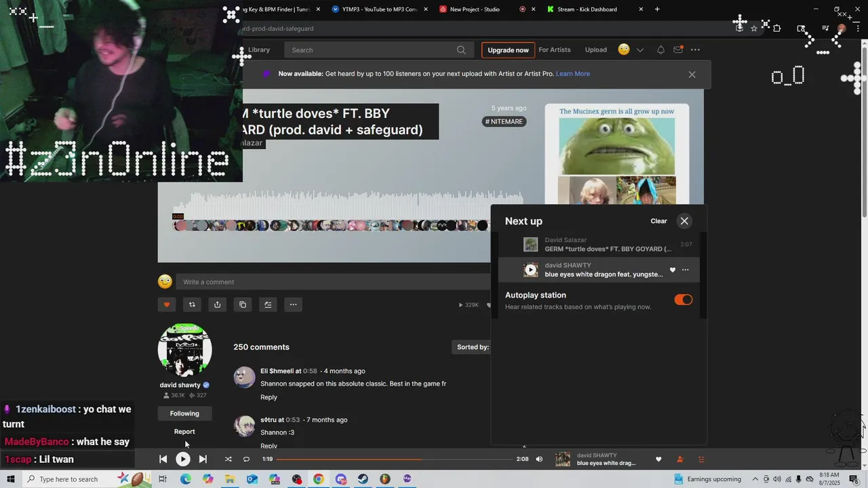868x488 pixels.
Task: Seek within the track waveform
Action: (x=348, y=206)
